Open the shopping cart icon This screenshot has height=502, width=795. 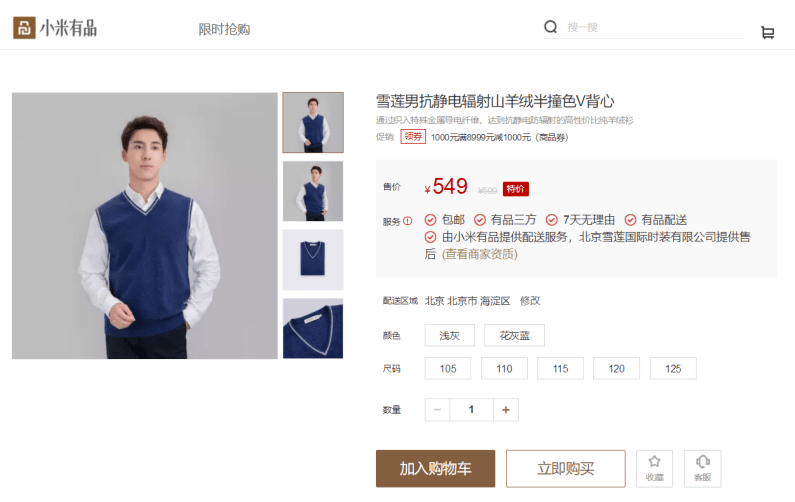(768, 32)
